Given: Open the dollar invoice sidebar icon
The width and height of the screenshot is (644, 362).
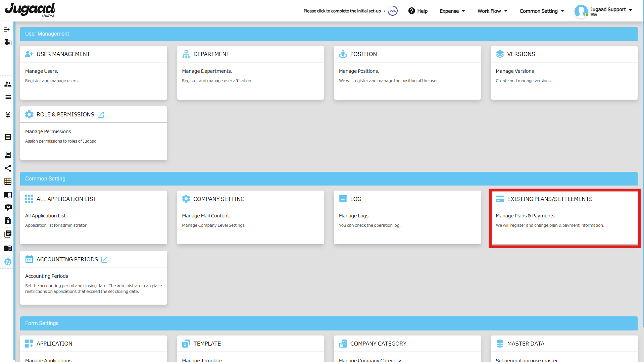Looking at the screenshot, I should tap(8, 221).
